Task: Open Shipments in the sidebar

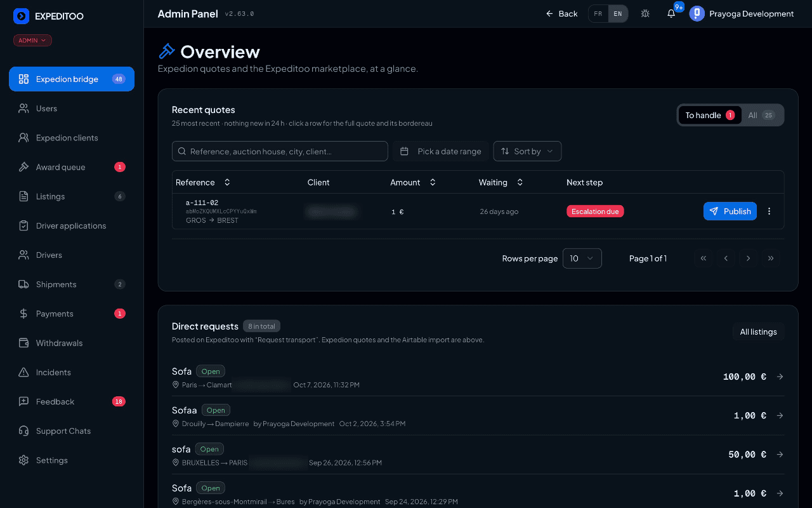Action: [72, 284]
